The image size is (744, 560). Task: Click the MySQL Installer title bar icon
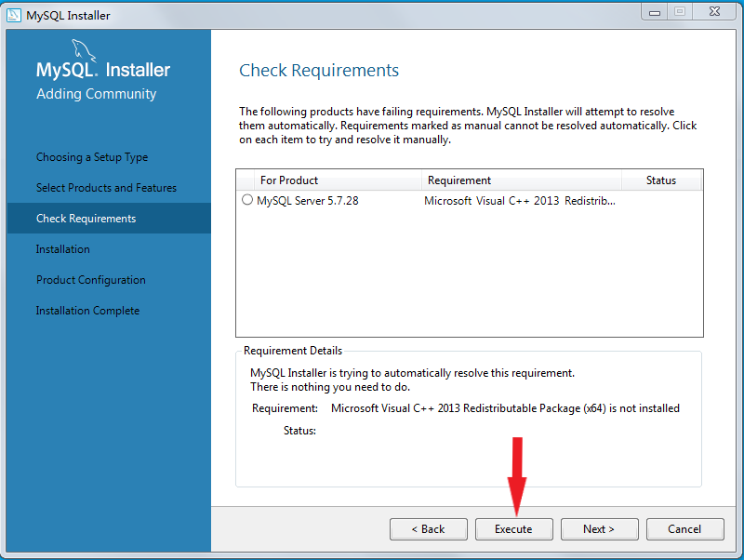point(14,15)
